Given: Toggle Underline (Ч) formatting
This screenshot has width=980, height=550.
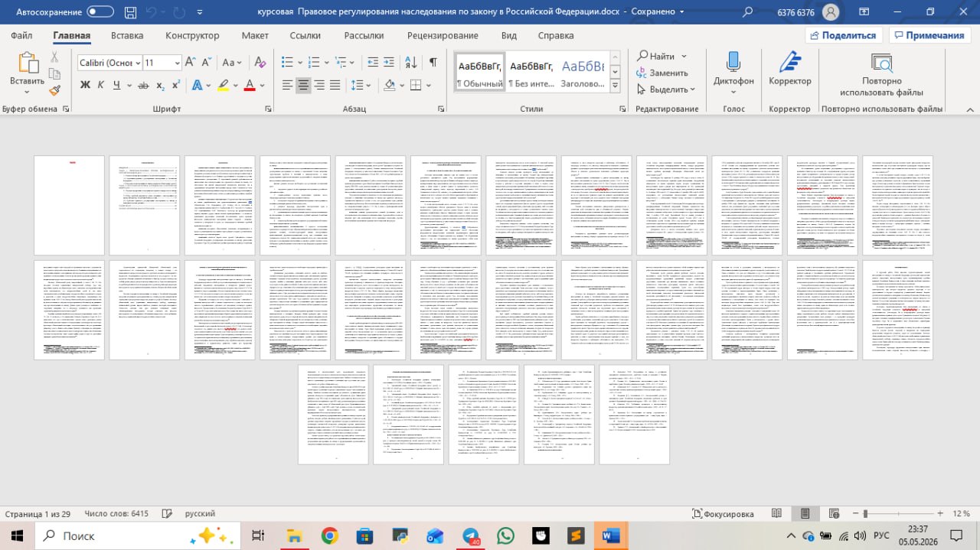Looking at the screenshot, I should pos(116,86).
